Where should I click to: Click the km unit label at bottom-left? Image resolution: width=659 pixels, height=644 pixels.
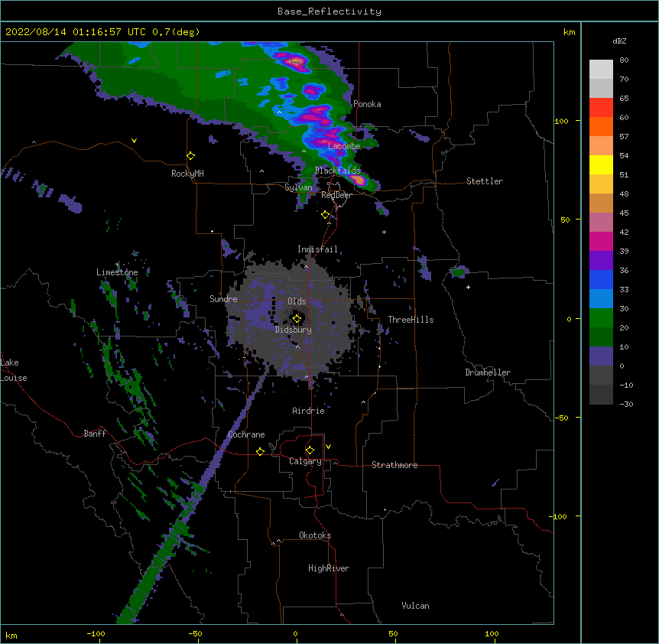(11, 635)
